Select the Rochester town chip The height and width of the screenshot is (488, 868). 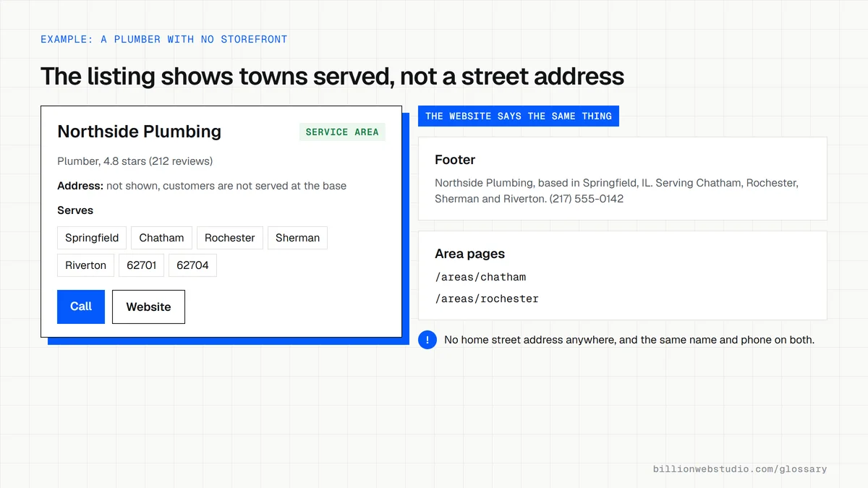[230, 238]
